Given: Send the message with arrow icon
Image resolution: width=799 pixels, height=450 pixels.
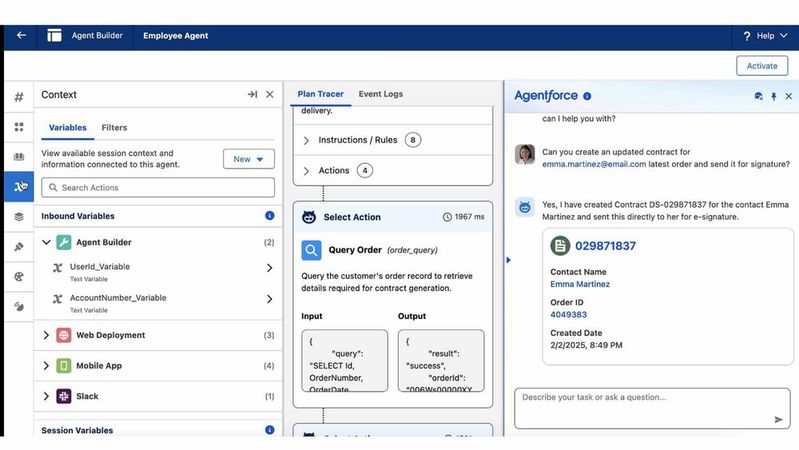Looking at the screenshot, I should [x=778, y=419].
